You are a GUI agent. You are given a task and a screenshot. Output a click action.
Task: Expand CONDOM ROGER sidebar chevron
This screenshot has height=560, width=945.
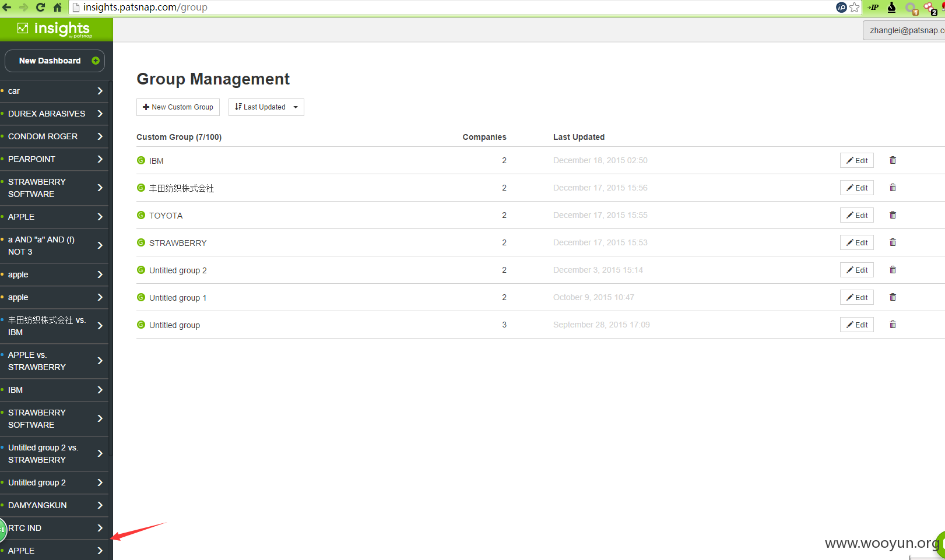click(100, 136)
